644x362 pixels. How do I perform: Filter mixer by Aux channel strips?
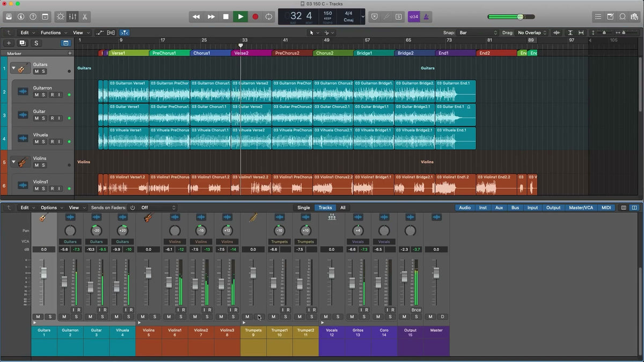pyautogui.click(x=499, y=208)
